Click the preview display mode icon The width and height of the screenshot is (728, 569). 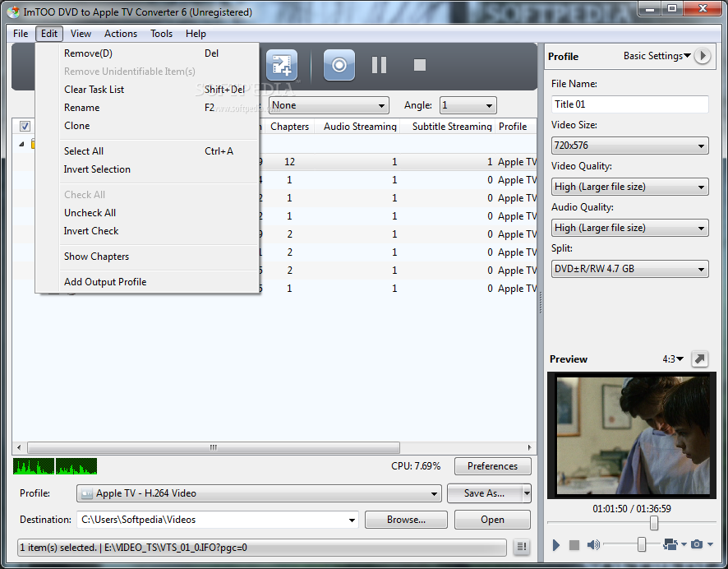[670, 544]
